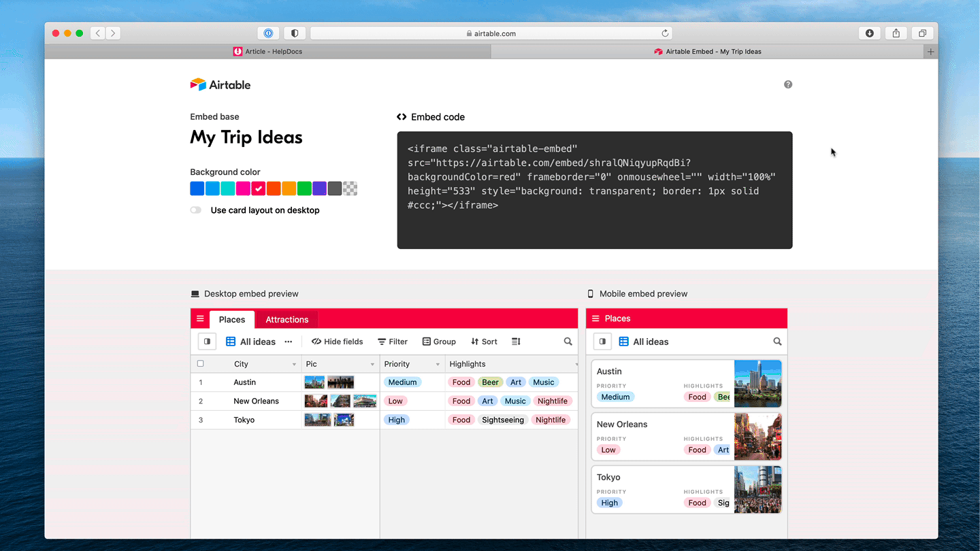The width and height of the screenshot is (980, 551).
Task: Toggle desktop views sidebar icon
Action: [208, 341]
